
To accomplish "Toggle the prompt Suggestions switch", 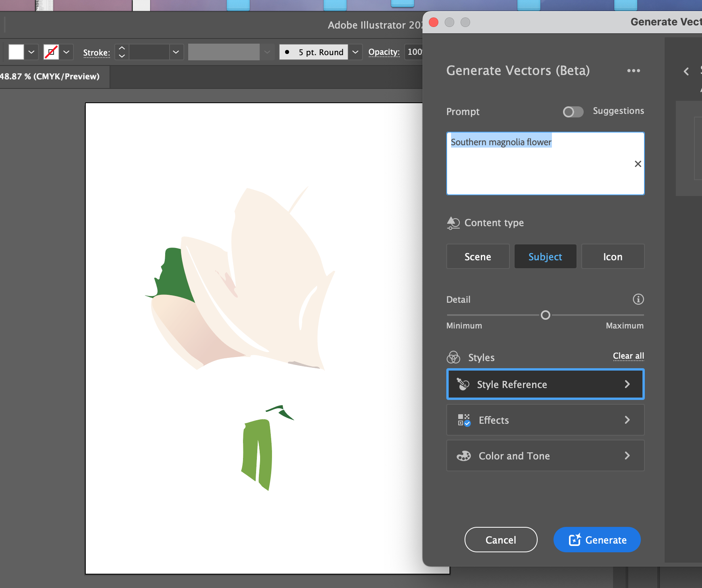I will click(573, 112).
